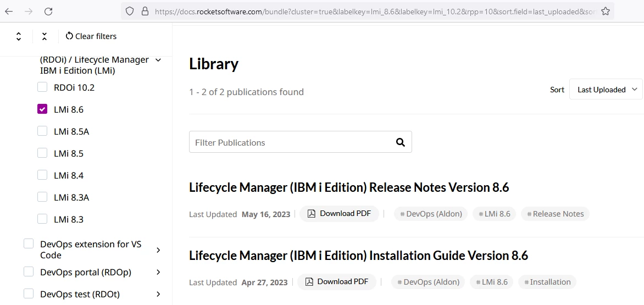Open the Sort Last Uploaded dropdown
This screenshot has height=305, width=644.
[x=606, y=90]
